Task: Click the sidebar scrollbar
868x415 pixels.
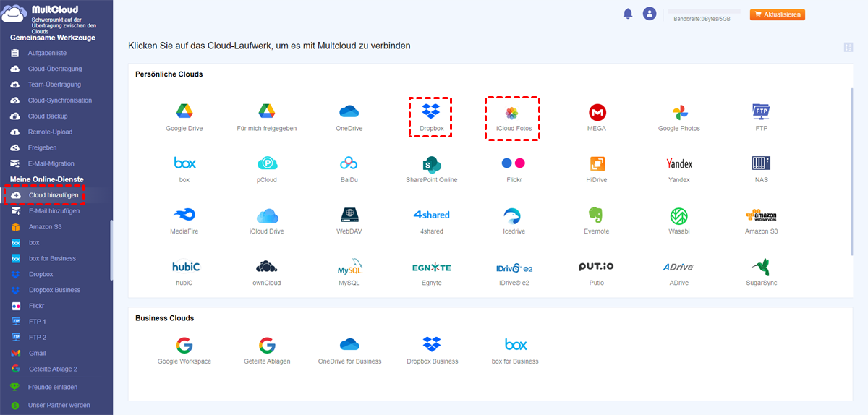Action: point(111,250)
